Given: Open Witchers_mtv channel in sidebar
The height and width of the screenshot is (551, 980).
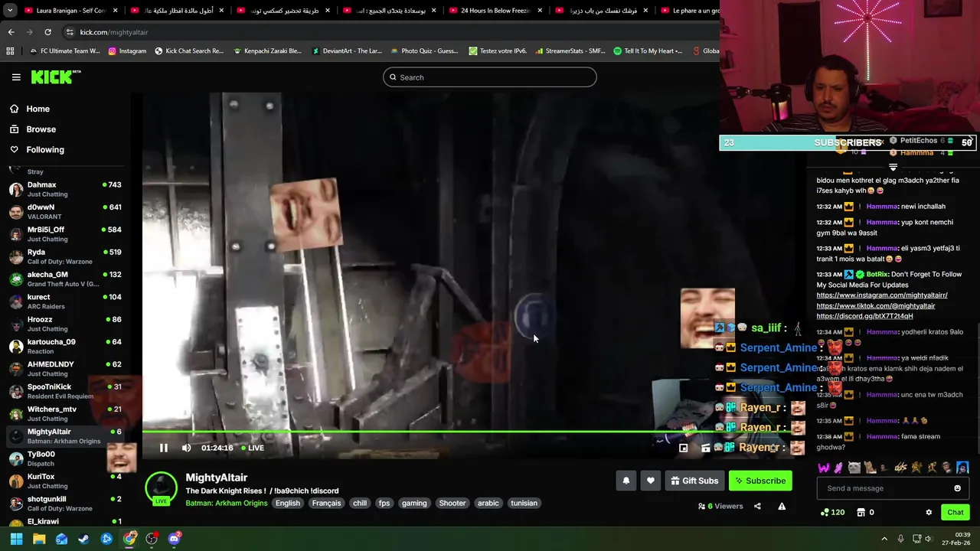Looking at the screenshot, I should pyautogui.click(x=65, y=413).
